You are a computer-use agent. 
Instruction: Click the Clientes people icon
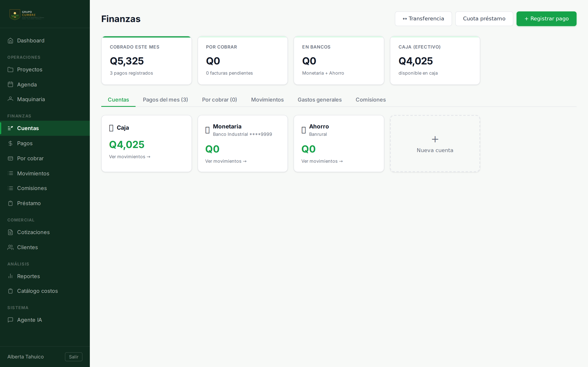(x=10, y=247)
